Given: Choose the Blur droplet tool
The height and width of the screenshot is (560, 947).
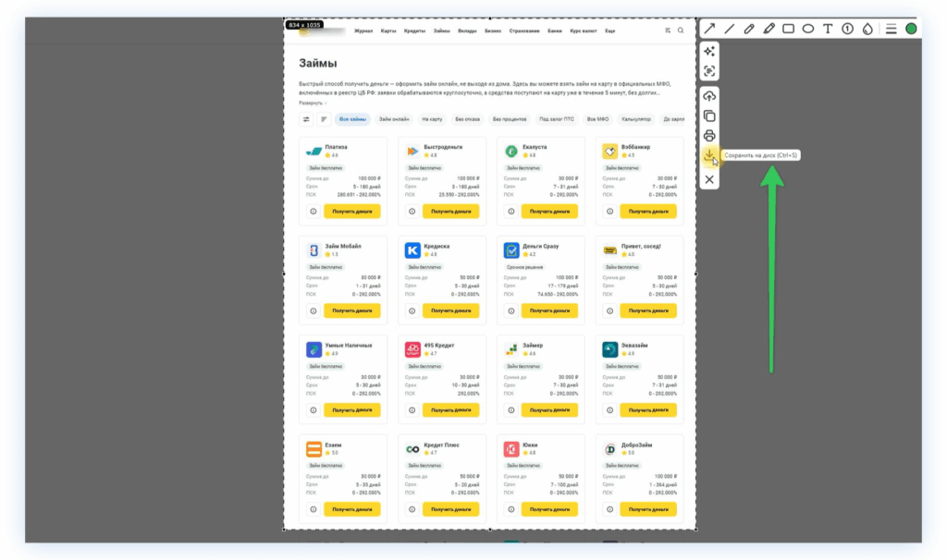Looking at the screenshot, I should click(867, 29).
